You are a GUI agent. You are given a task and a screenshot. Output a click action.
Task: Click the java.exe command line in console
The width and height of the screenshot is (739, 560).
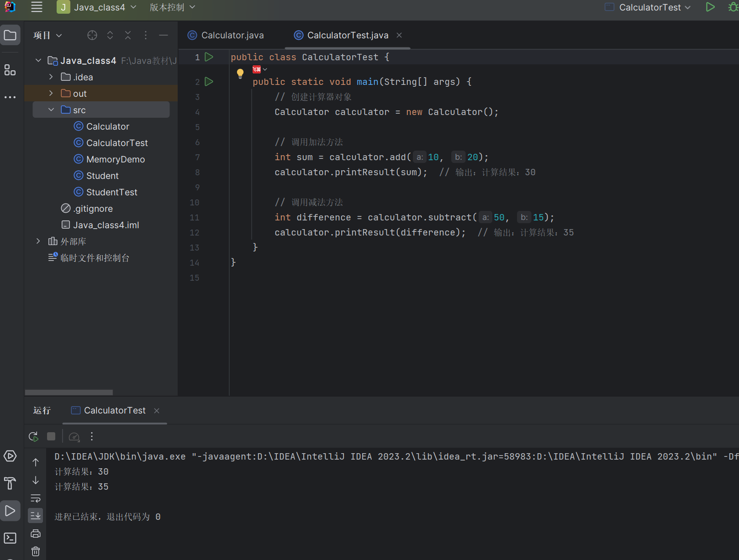tap(396, 457)
